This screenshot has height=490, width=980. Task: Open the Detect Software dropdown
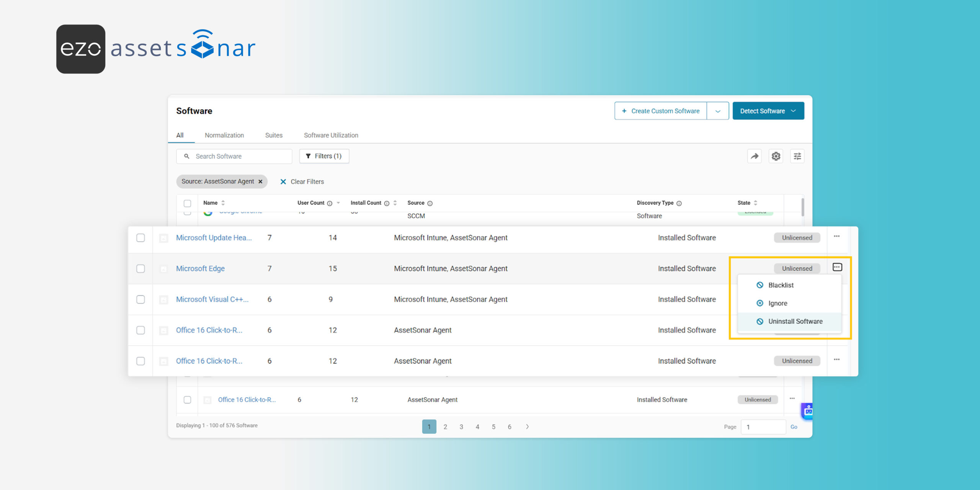click(x=768, y=111)
